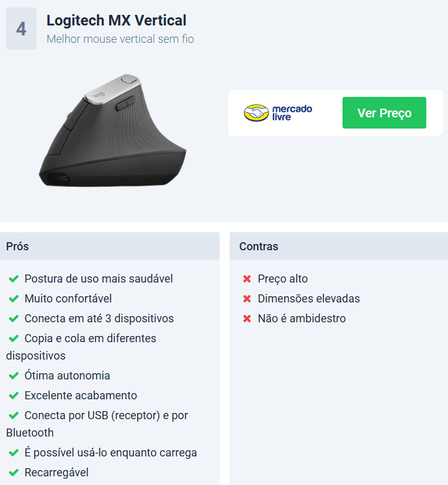The width and height of the screenshot is (448, 485).
Task: Open the Logitech MX Vertical mouse image
Action: [112, 130]
